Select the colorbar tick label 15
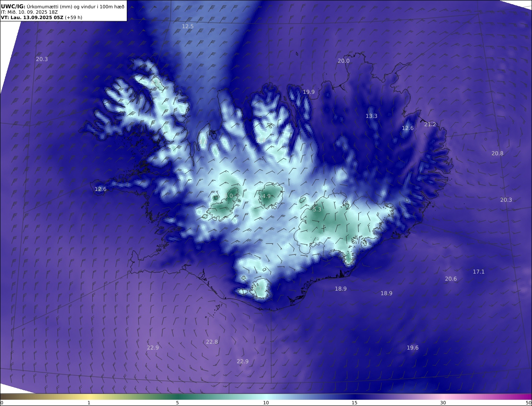The image size is (532, 406). (x=355, y=403)
